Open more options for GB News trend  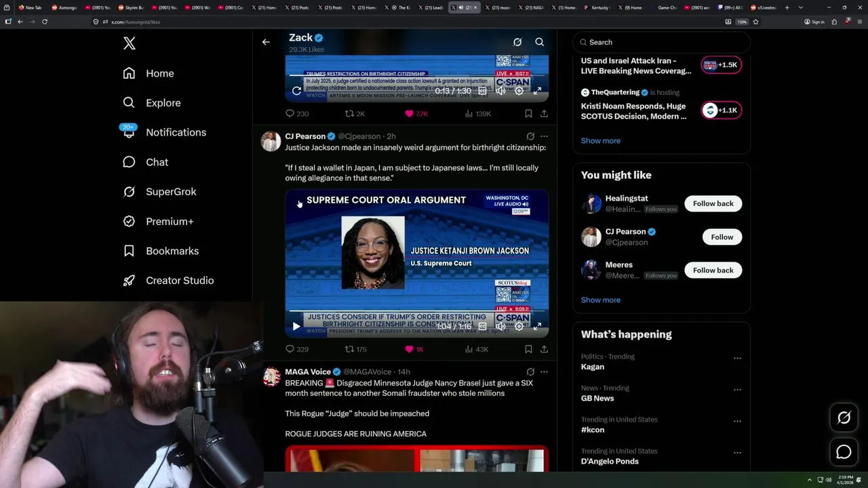737,390
